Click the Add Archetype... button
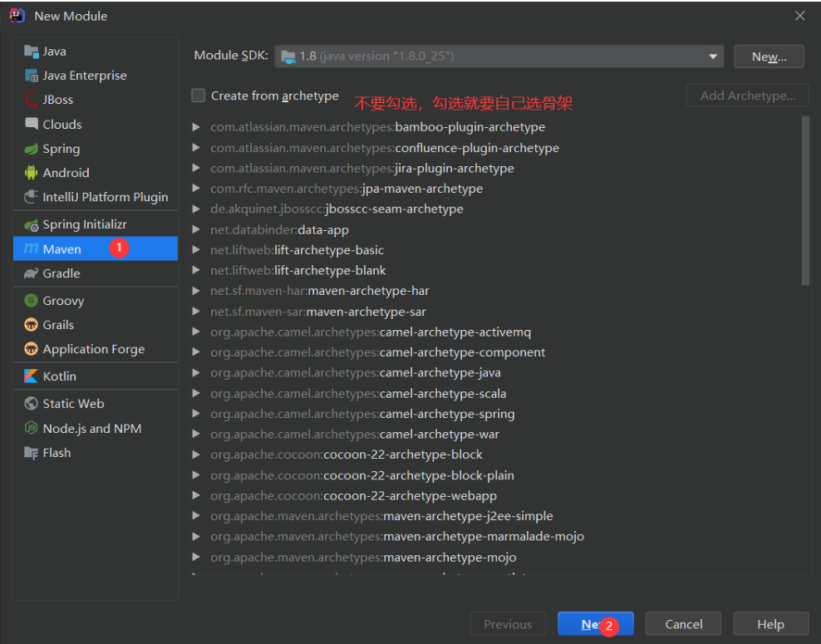Viewport: 821px width, 644px height. 748,96
